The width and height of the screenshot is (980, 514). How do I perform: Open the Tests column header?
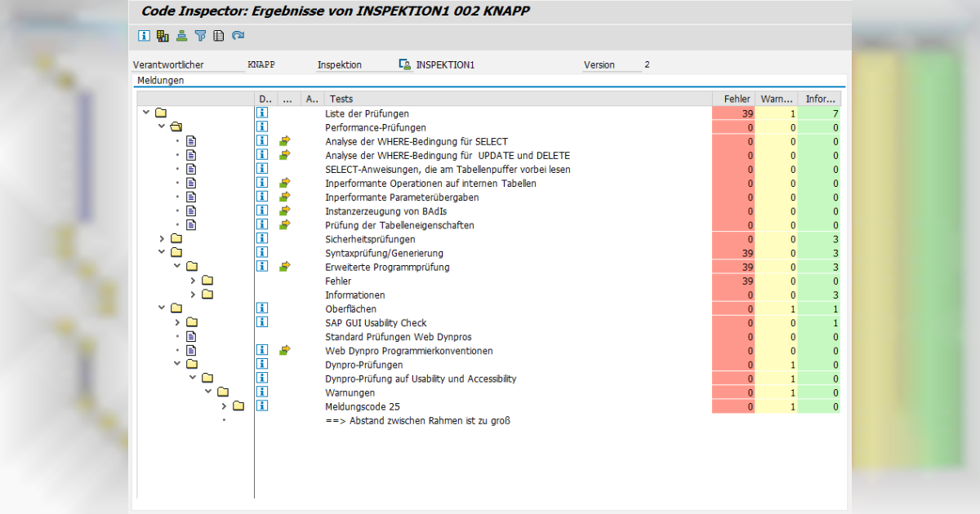pos(341,99)
